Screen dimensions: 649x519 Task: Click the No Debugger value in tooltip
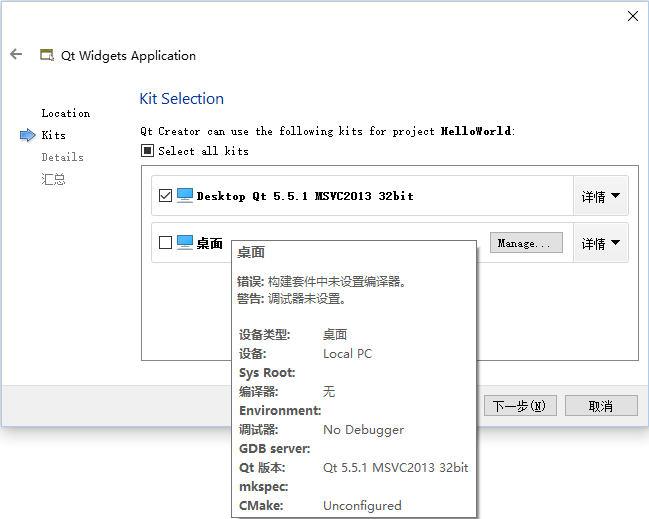click(x=363, y=430)
